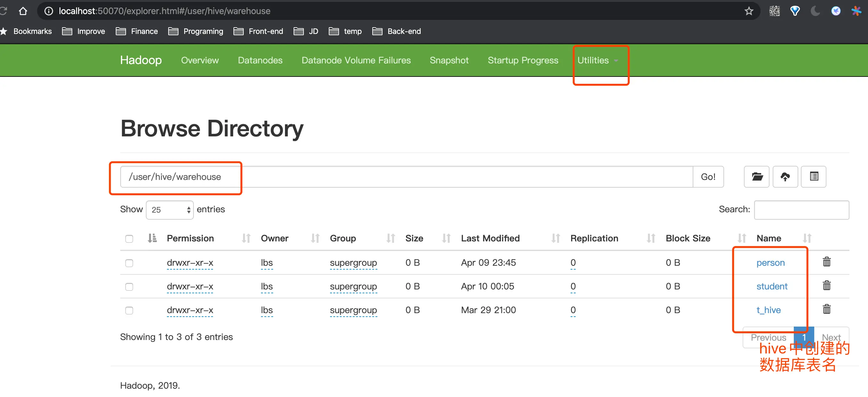
Task: Click the cut and paste list icon
Action: (x=813, y=176)
